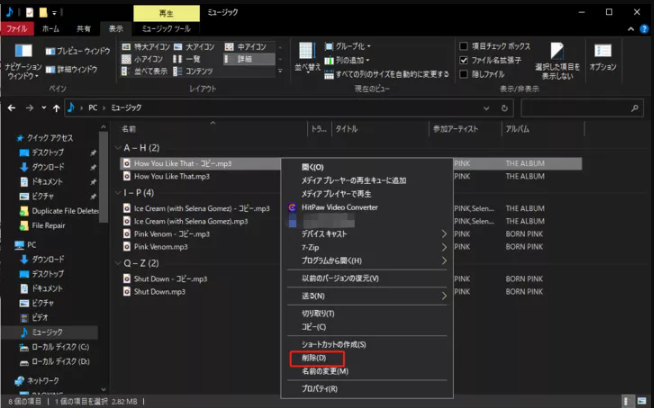Click the back navigation arrow
This screenshot has width=654, height=408.
pos(12,108)
